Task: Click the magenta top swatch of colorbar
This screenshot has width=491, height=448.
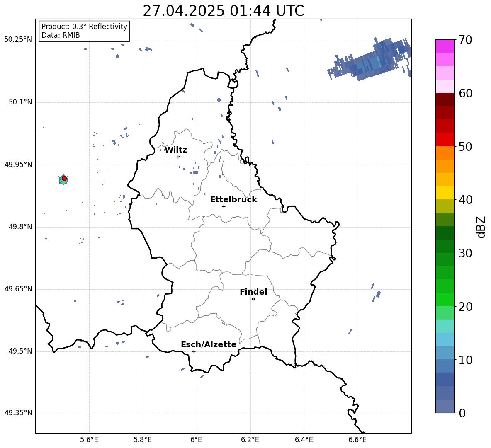Action: pyautogui.click(x=445, y=46)
